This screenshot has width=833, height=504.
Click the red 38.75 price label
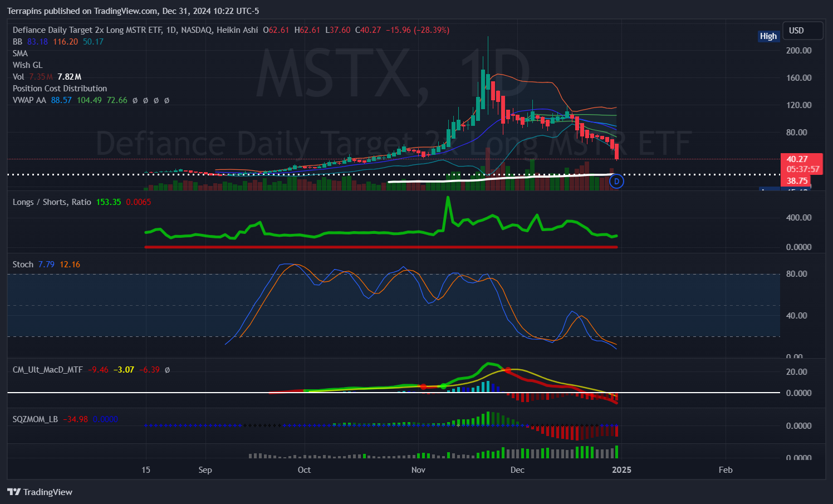[x=797, y=181]
